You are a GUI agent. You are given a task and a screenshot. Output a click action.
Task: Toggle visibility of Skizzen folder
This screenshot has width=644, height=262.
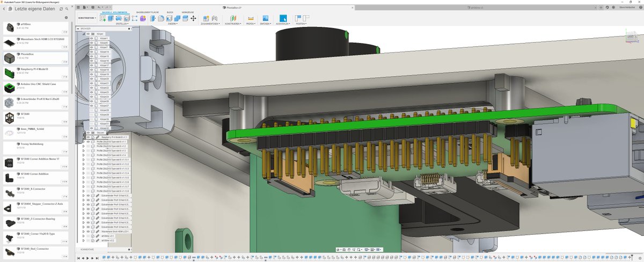point(89,133)
